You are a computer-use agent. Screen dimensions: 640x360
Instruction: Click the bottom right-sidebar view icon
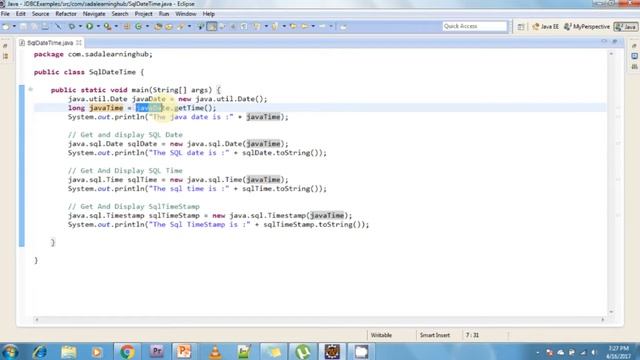pyautogui.click(x=634, y=66)
